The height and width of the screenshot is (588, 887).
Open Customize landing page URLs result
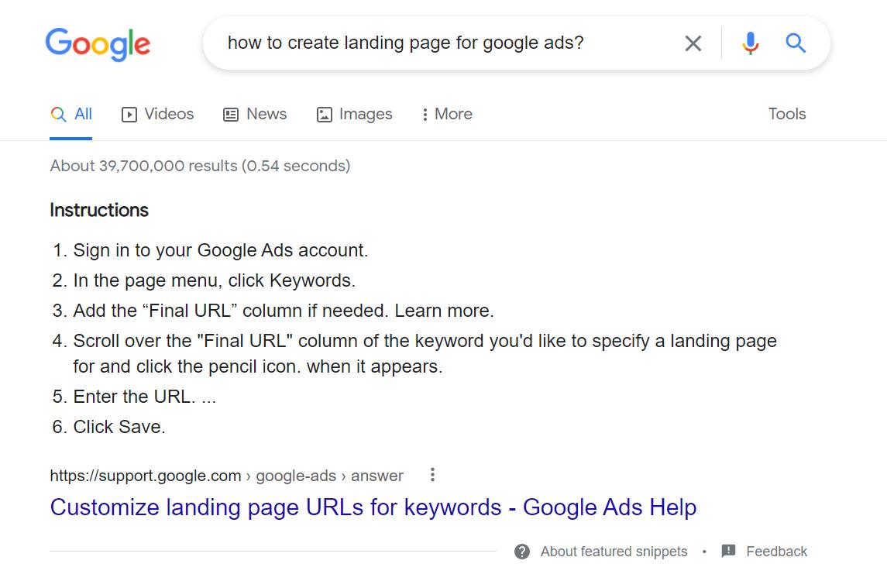[373, 507]
